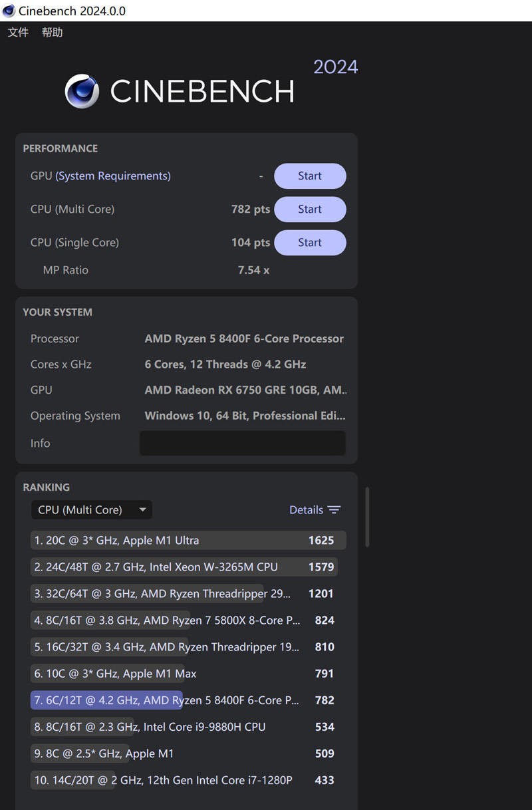Select the Intel Core i7-1280P ranking row
Image resolution: width=532 pixels, height=810 pixels.
(188, 779)
